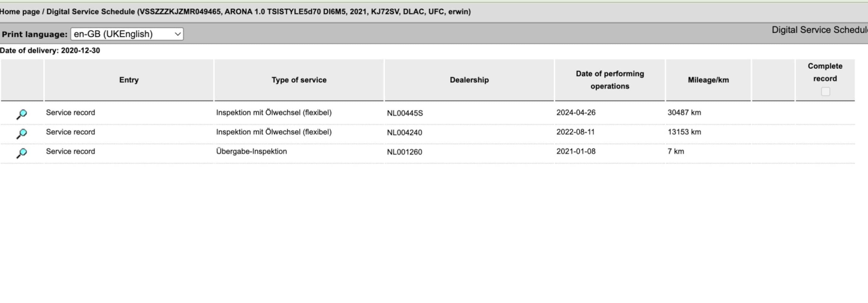Click the first Inspektion mit Ölwechsel (flexibel) entry
This screenshot has width=868, height=303.
[274, 113]
